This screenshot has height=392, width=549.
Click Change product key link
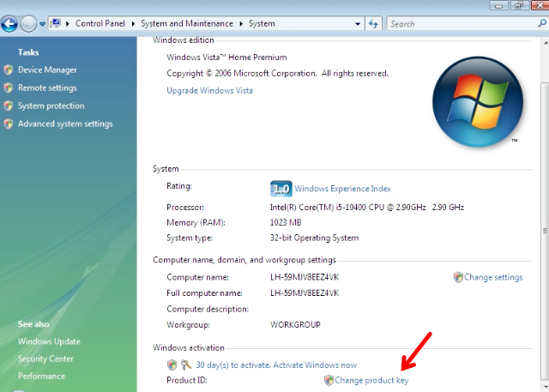tap(371, 380)
